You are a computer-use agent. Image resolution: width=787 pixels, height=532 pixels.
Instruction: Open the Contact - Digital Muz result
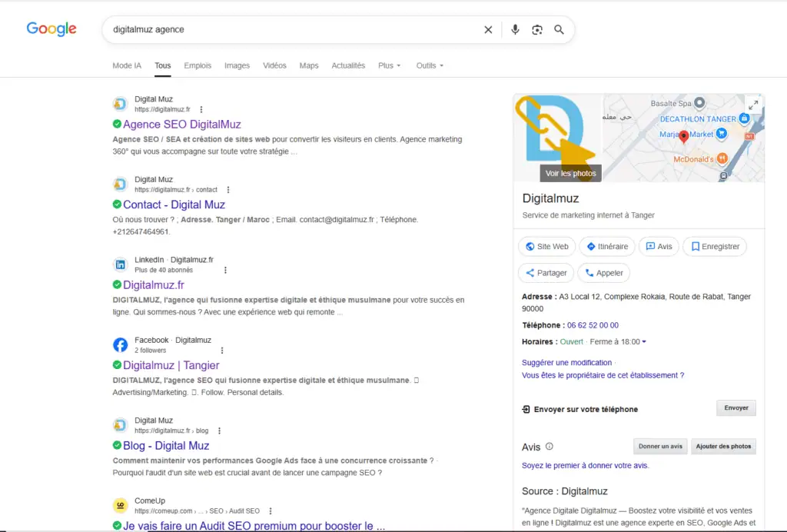tap(174, 204)
